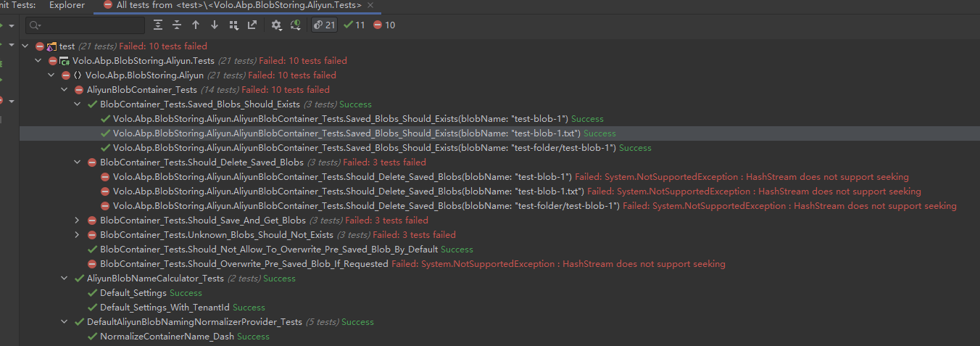Click the failed icon beside Unknown_Blobs_Should_Not_Exists
Viewport: 980px width, 346px height.
click(x=92, y=235)
